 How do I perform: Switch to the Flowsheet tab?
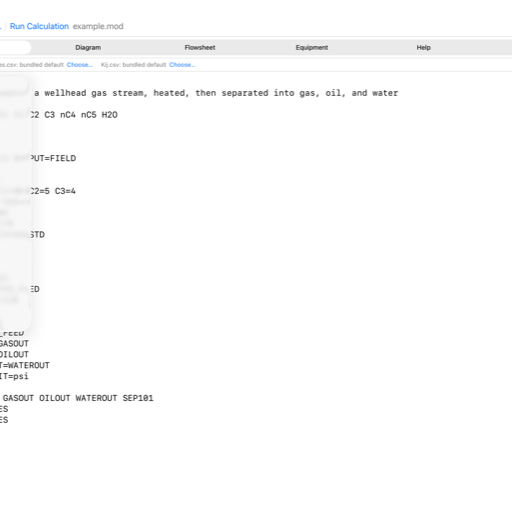200,48
